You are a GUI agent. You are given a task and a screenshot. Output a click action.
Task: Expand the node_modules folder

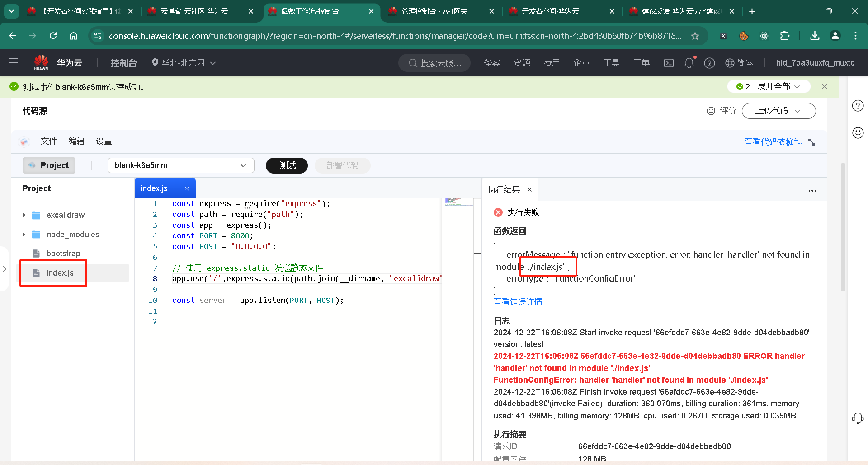pos(24,235)
